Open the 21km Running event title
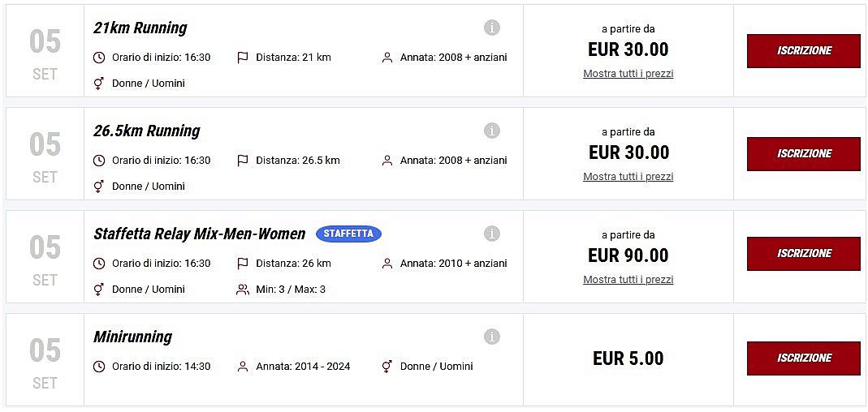868x412 pixels. pyautogui.click(x=140, y=28)
